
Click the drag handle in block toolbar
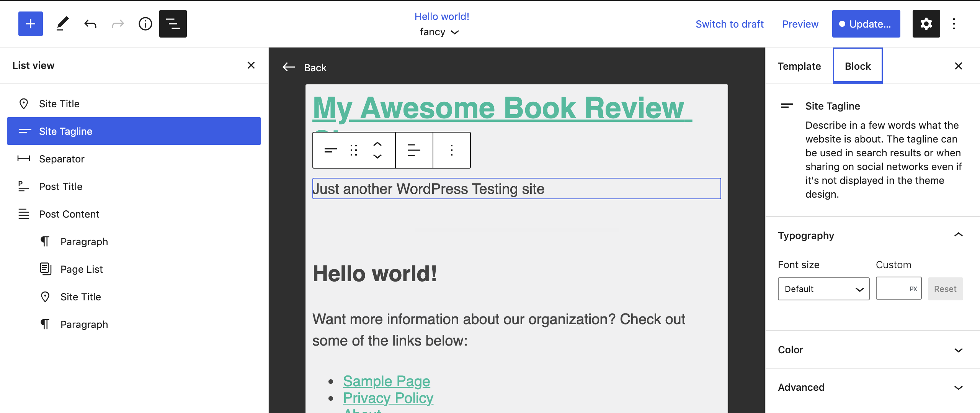[x=354, y=150]
